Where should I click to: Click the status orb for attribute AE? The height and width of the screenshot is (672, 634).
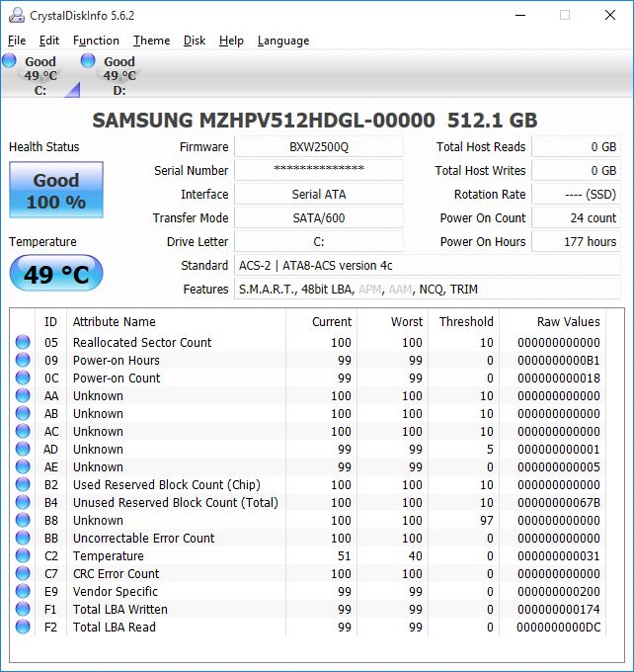click(x=23, y=466)
